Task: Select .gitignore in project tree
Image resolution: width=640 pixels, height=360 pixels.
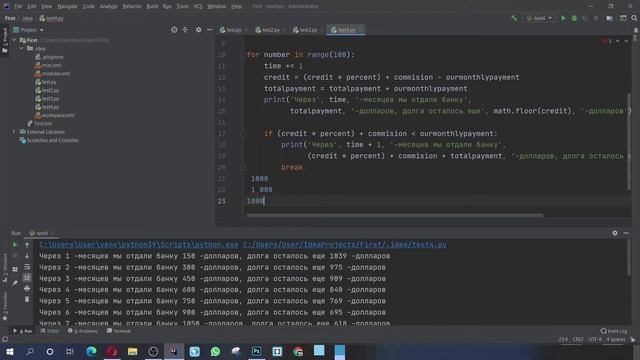Action: [x=49, y=57]
